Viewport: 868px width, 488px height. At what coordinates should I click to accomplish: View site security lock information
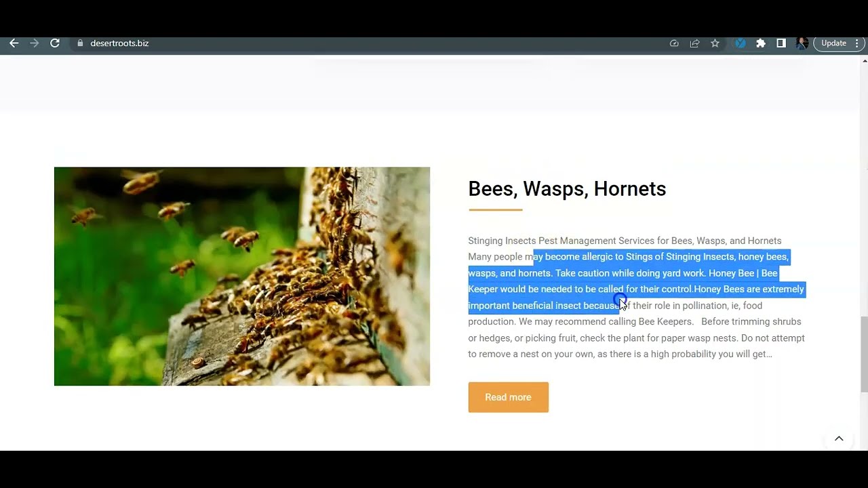(80, 43)
